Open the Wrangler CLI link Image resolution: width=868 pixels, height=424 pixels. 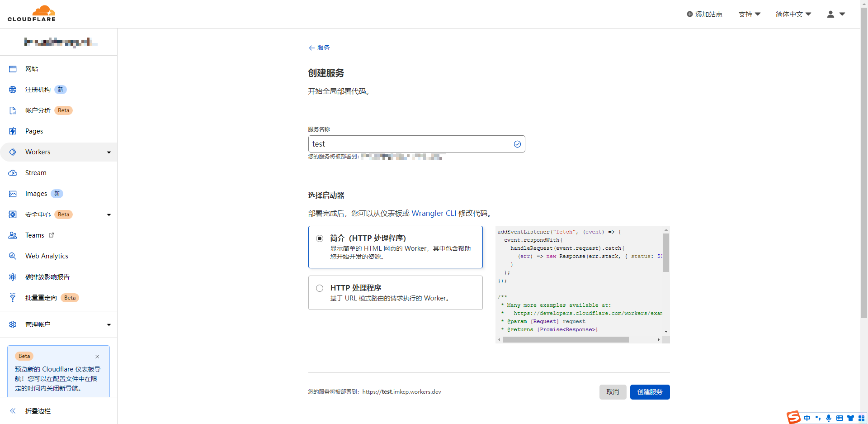(x=434, y=213)
